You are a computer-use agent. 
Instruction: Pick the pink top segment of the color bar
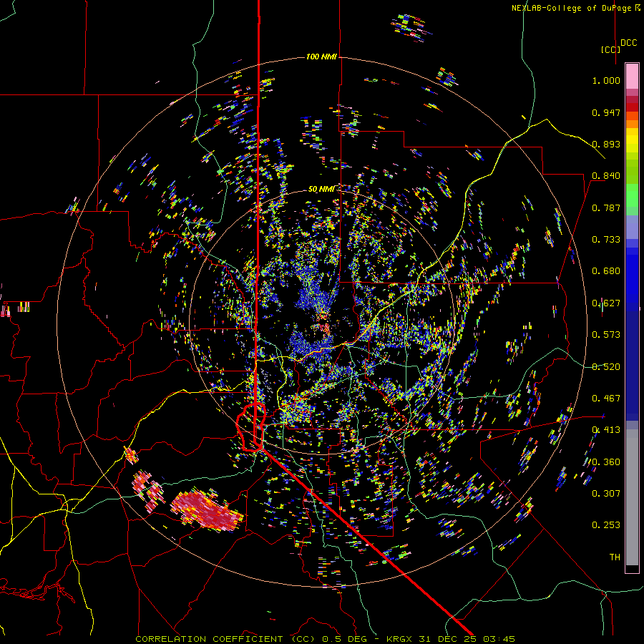[x=632, y=77]
